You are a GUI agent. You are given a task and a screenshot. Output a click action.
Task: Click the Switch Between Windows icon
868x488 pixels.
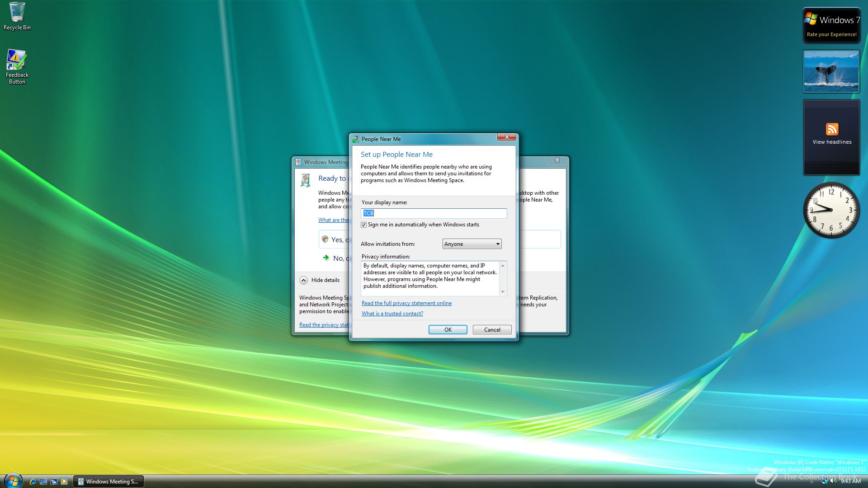point(54,482)
